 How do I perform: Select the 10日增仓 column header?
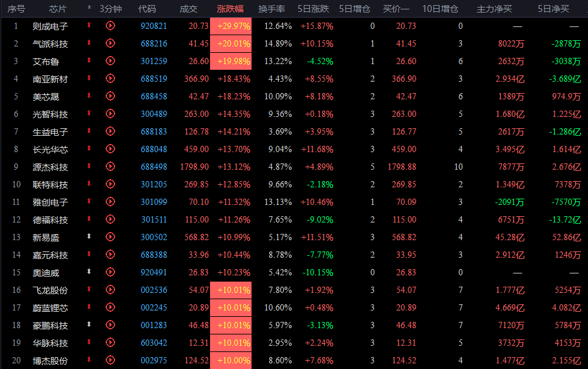point(440,9)
